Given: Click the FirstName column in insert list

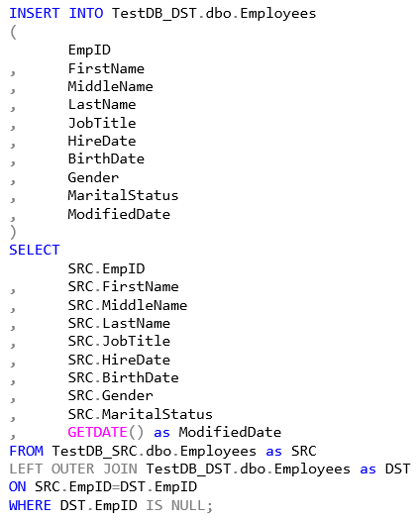Looking at the screenshot, I should pyautogui.click(x=106, y=68).
